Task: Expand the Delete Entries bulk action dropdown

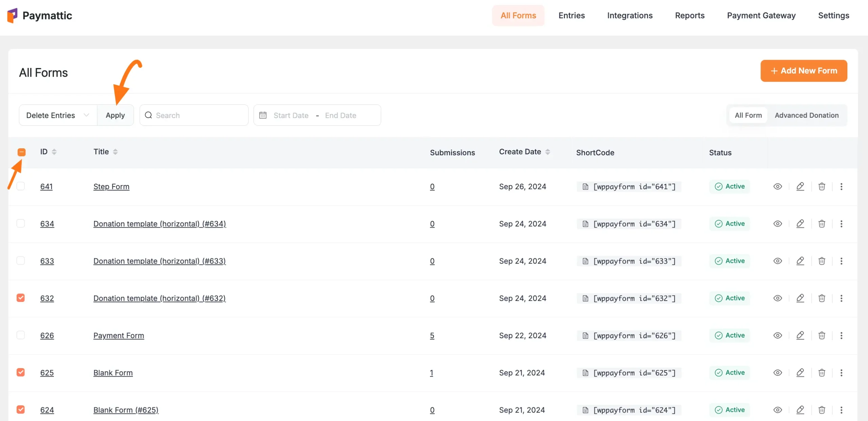Action: tap(58, 115)
